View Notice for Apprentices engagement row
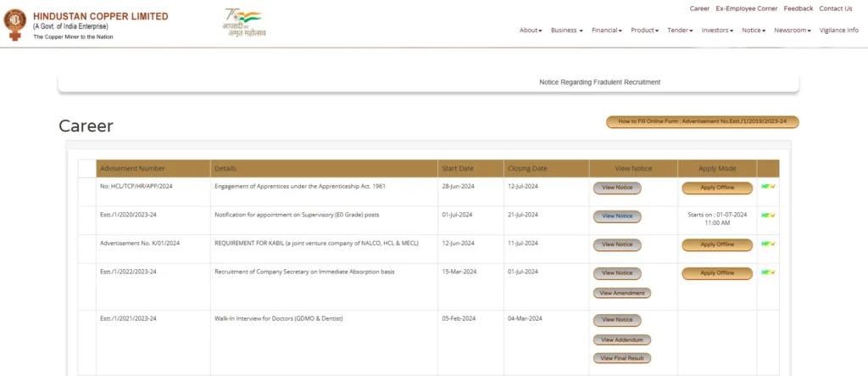 (617, 188)
